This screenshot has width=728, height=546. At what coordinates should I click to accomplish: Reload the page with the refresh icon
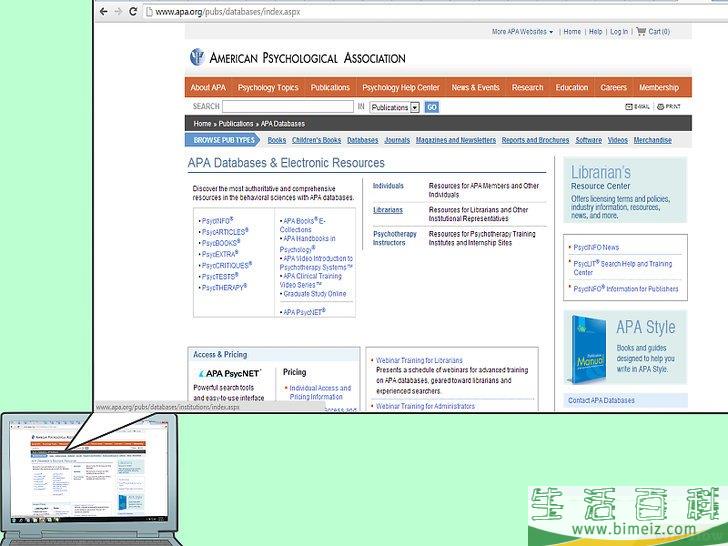pos(133,11)
